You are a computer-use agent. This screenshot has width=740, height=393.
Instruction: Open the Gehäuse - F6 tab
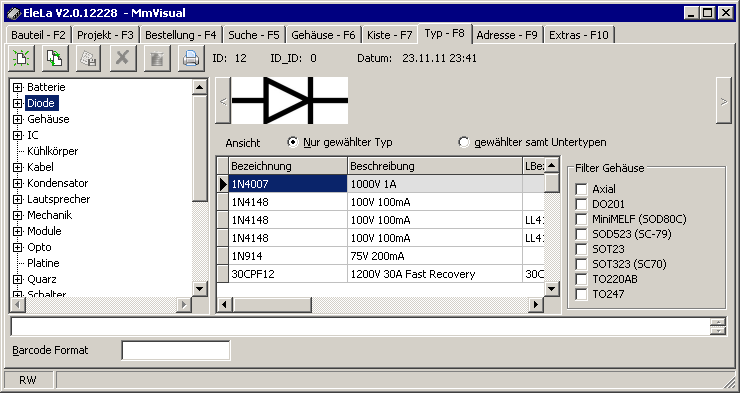point(323,35)
